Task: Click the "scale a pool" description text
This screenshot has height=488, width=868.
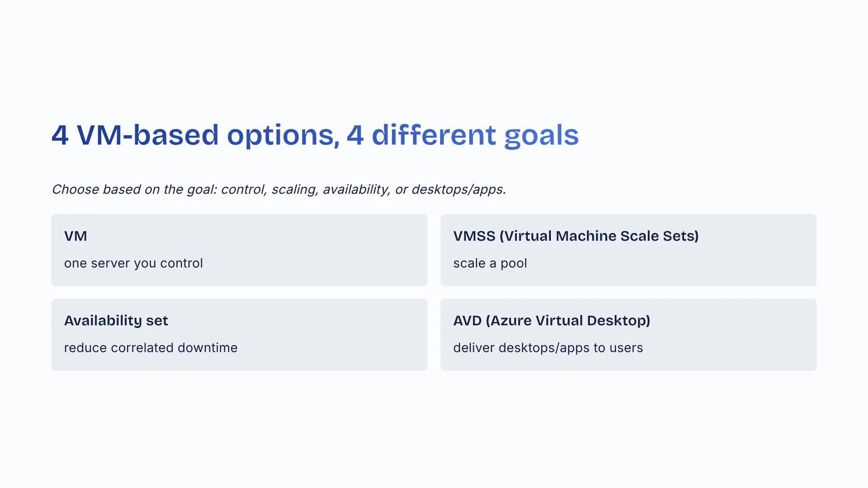Action: click(490, 263)
